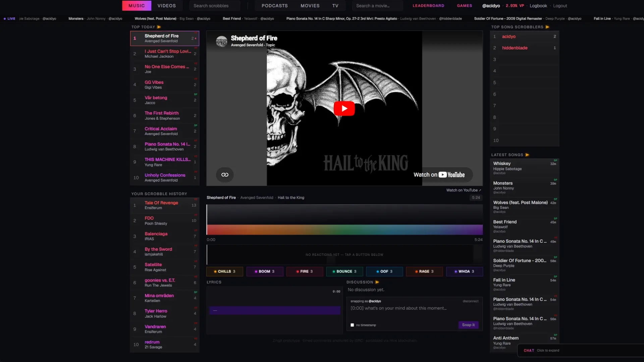Open Monsters by John Nonny in Latest Songs
Image resolution: width=644 pixels, height=362 pixels.
tap(525, 187)
